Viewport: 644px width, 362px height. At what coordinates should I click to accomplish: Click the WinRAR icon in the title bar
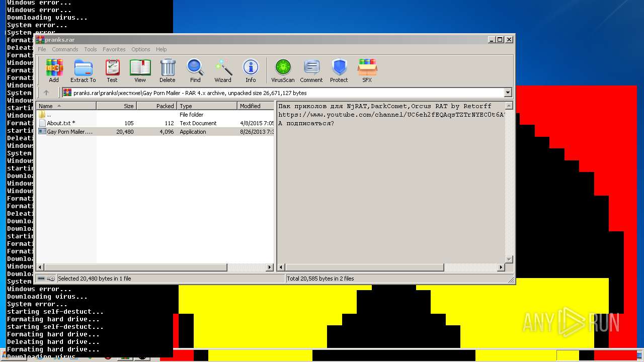(x=40, y=40)
